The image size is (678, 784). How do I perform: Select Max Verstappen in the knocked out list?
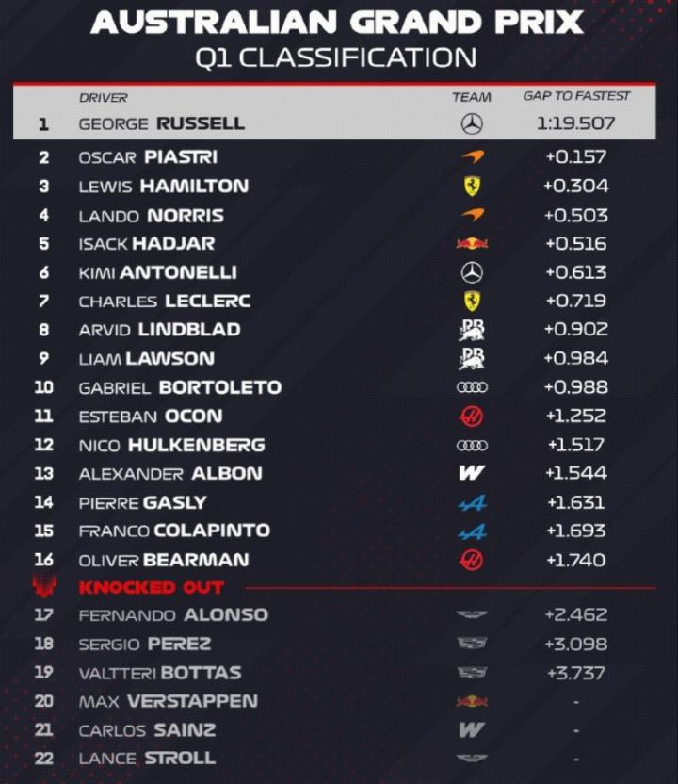pos(168,701)
